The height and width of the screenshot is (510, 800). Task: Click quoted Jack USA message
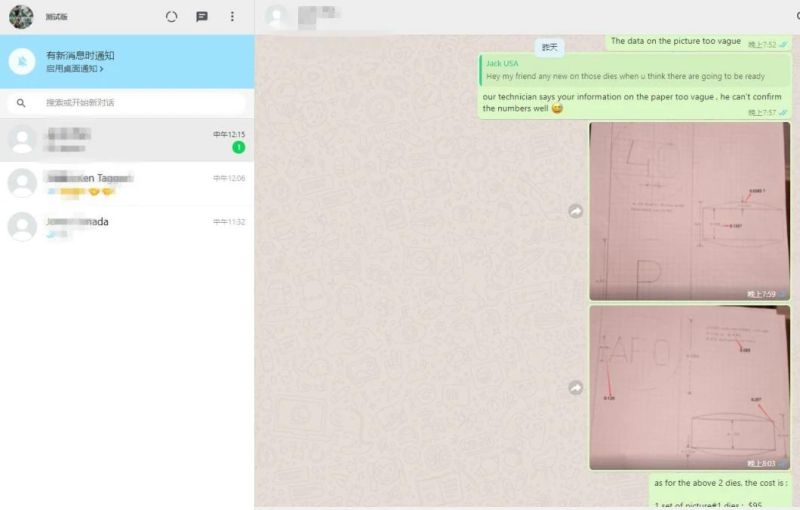tap(634, 70)
